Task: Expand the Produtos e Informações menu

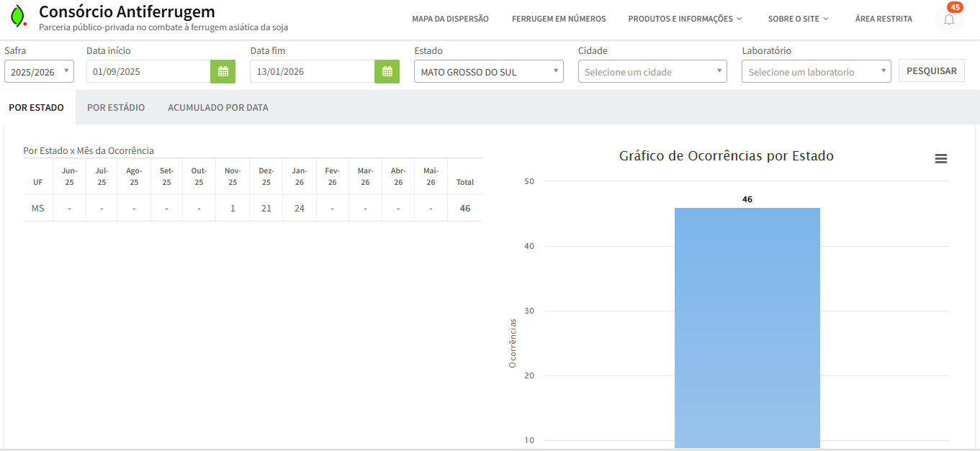Action: coord(684,19)
